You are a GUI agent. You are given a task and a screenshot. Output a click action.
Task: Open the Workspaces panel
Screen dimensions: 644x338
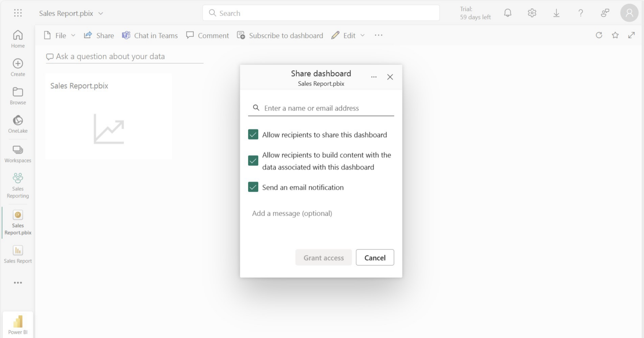click(x=17, y=153)
